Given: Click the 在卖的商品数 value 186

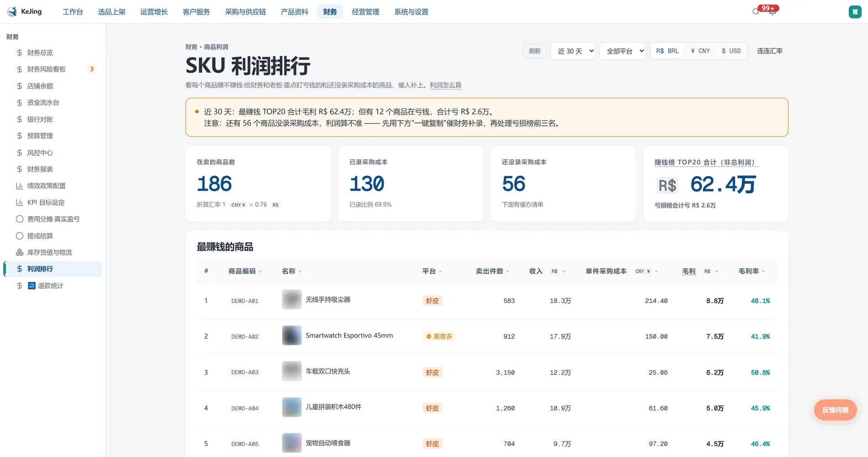Looking at the screenshot, I should 214,184.
